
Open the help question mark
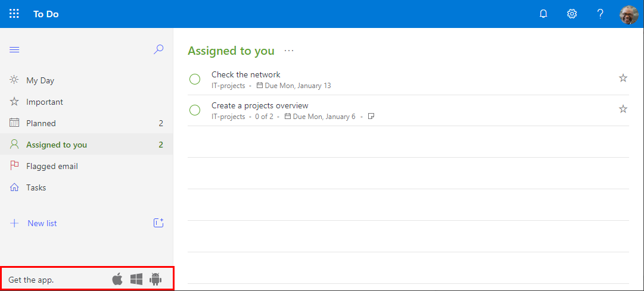[601, 14]
